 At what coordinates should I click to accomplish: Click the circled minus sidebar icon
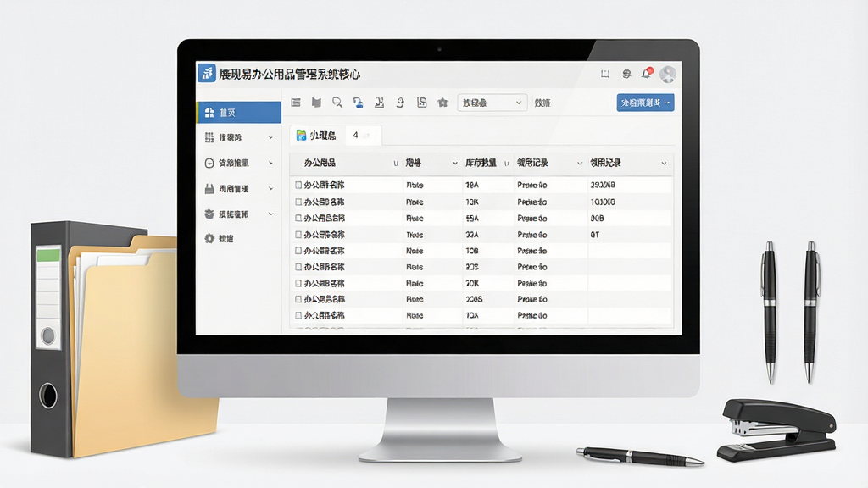pyautogui.click(x=209, y=163)
